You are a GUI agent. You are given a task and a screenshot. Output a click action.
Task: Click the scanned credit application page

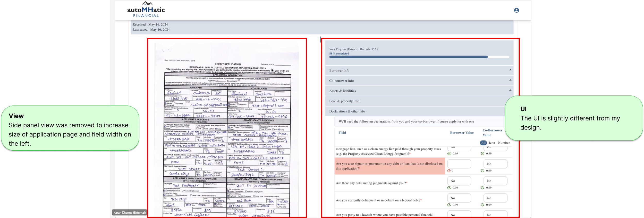(227, 130)
